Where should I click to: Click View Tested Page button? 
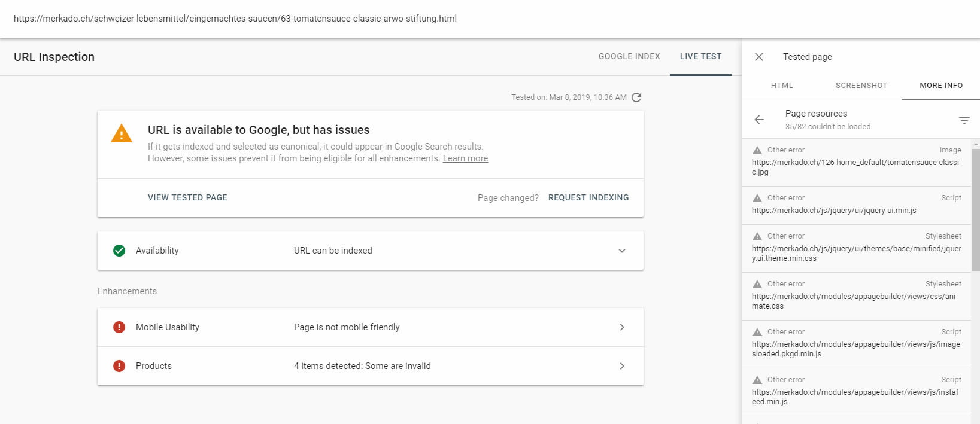[x=187, y=197]
